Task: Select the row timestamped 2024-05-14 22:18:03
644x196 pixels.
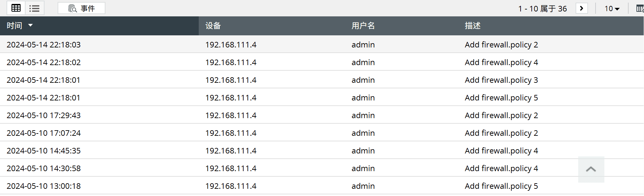Action: [44, 45]
